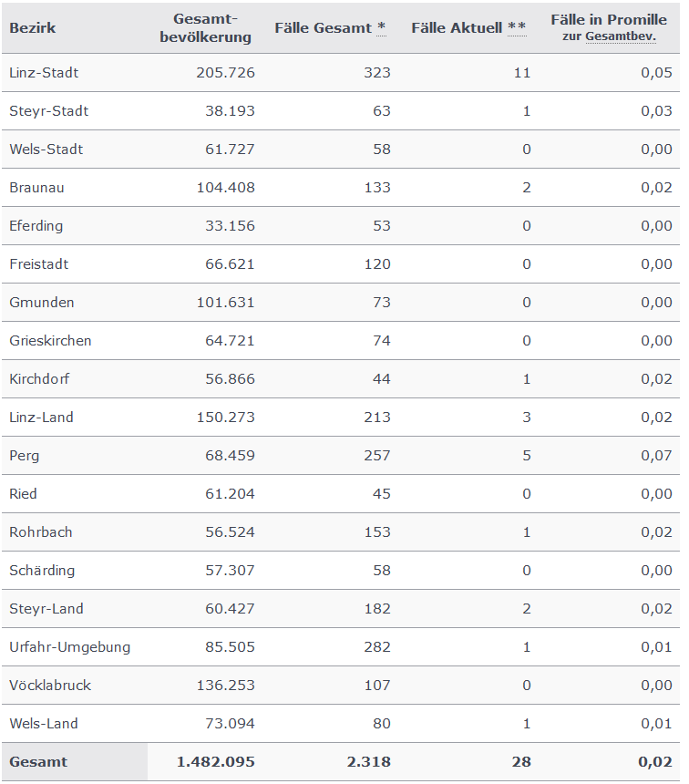Click the Gesamtbevölkerung column header

(x=205, y=28)
